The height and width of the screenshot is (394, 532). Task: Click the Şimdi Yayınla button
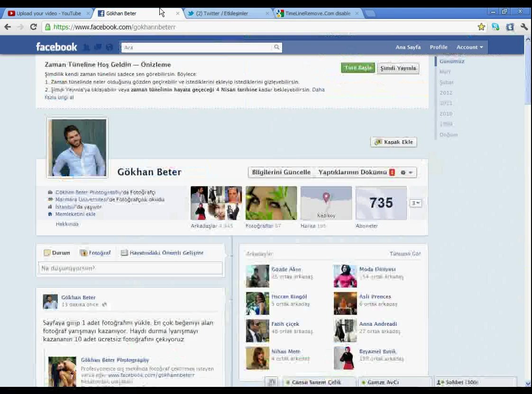pos(398,68)
